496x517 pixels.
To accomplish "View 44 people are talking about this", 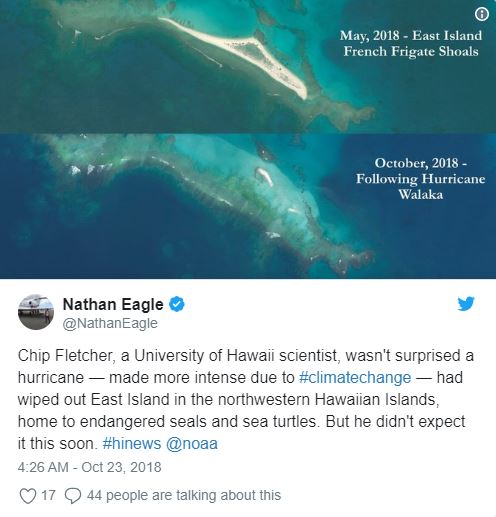I will tap(184, 495).
